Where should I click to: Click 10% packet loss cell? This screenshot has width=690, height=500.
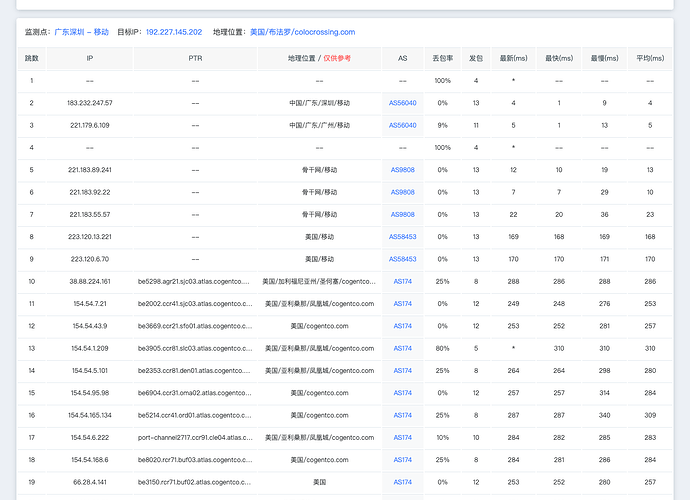pyautogui.click(x=443, y=438)
